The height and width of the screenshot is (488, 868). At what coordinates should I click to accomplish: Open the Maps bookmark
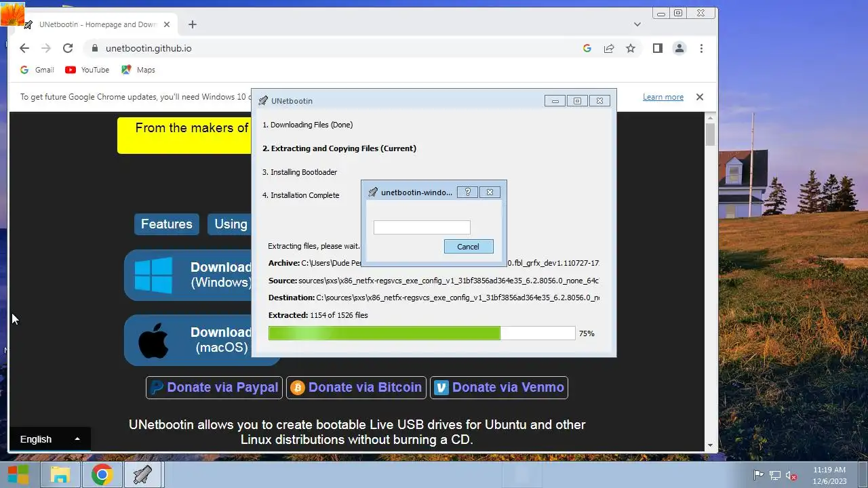[x=138, y=70]
